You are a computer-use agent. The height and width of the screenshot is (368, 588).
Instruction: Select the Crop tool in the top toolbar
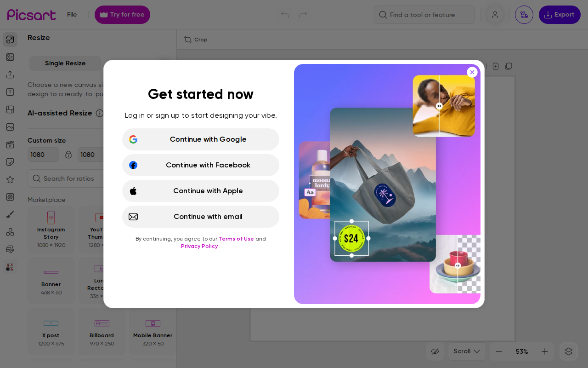(195, 40)
